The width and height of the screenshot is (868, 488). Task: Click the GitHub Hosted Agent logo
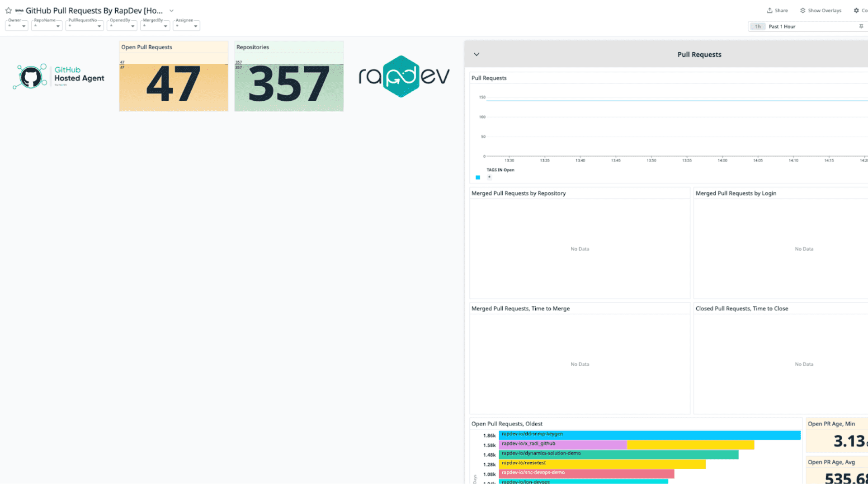[x=59, y=76]
